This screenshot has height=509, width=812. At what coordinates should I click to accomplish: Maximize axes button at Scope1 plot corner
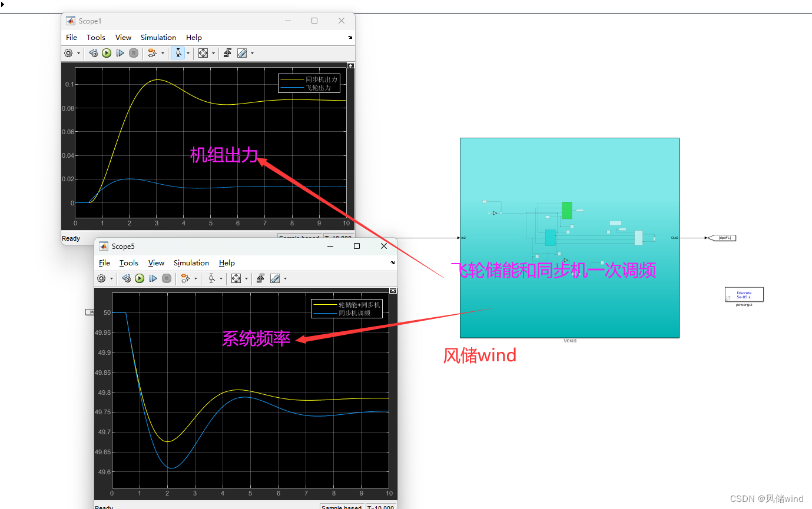(x=350, y=65)
